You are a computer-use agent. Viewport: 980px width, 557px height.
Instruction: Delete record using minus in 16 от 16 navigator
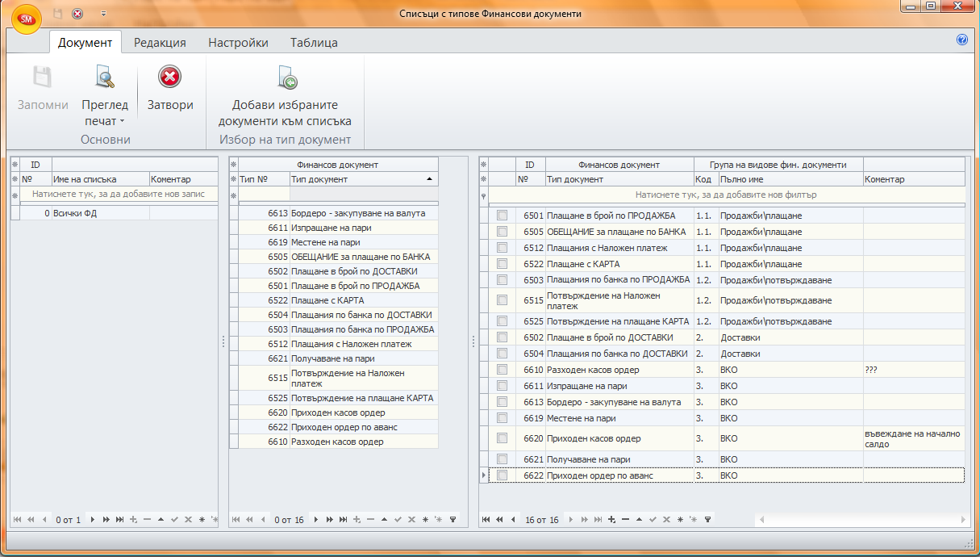625,520
